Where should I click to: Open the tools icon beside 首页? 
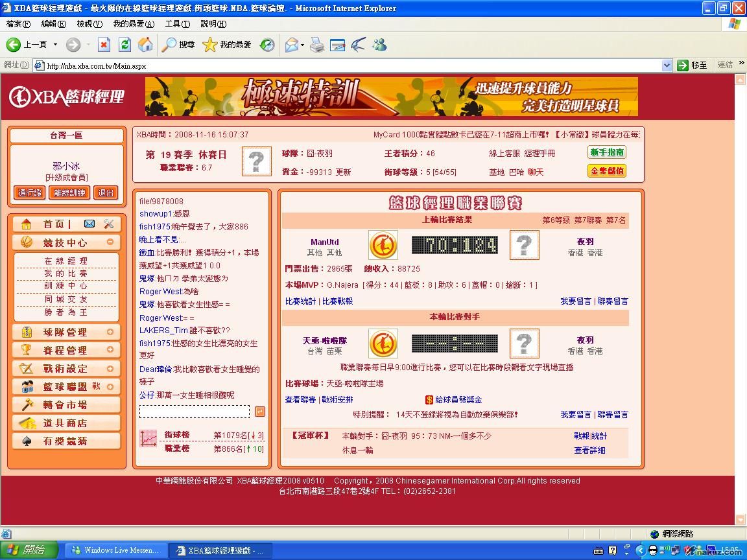[108, 224]
